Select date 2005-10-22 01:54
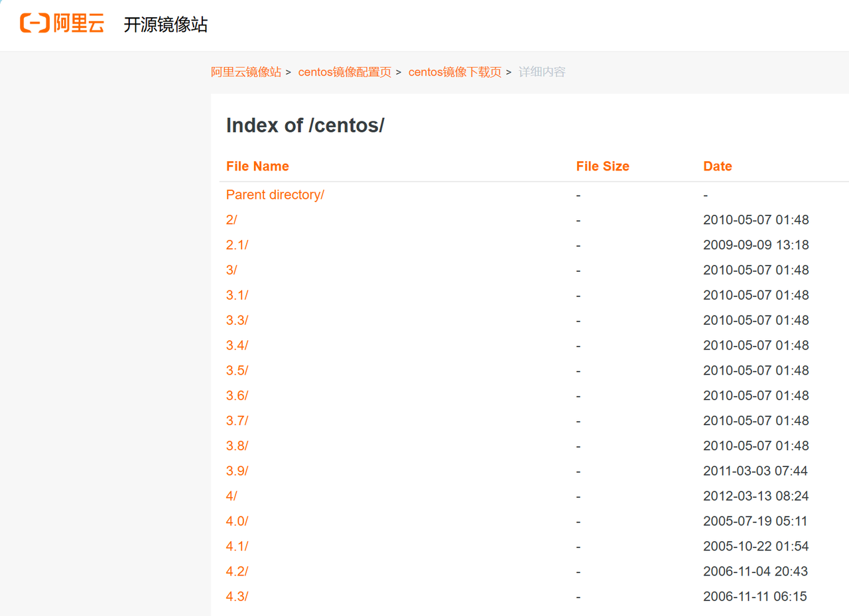Screen dimensions: 849x616 click(756, 546)
